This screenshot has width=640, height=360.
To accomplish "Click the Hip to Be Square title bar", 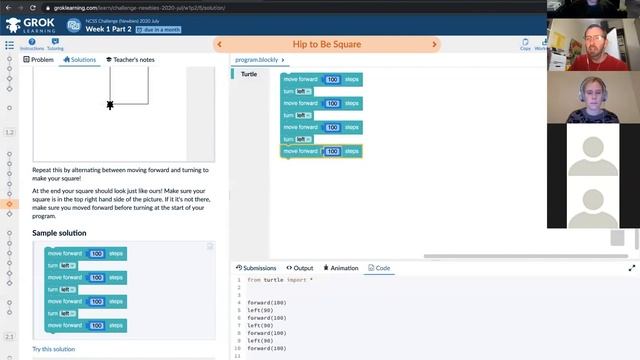I will (x=327, y=44).
